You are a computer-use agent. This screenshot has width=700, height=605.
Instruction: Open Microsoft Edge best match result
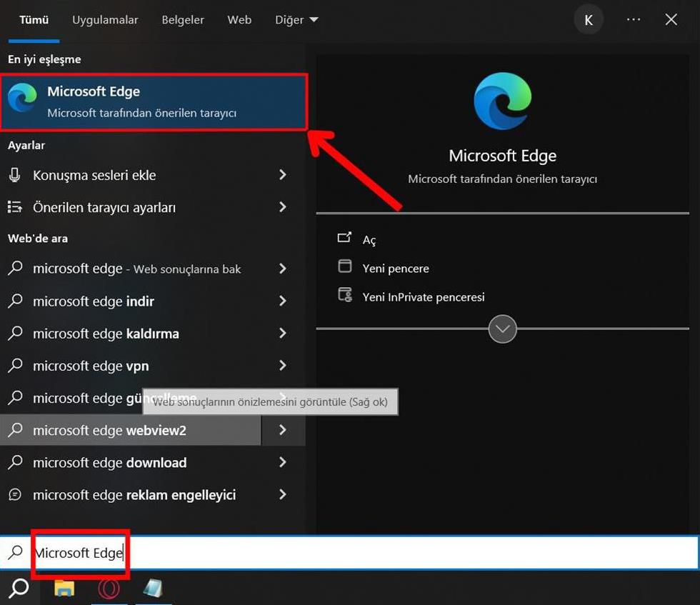pyautogui.click(x=154, y=102)
